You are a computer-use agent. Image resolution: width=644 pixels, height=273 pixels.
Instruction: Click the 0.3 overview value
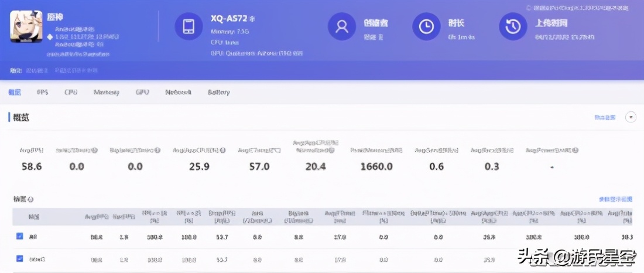[492, 166]
